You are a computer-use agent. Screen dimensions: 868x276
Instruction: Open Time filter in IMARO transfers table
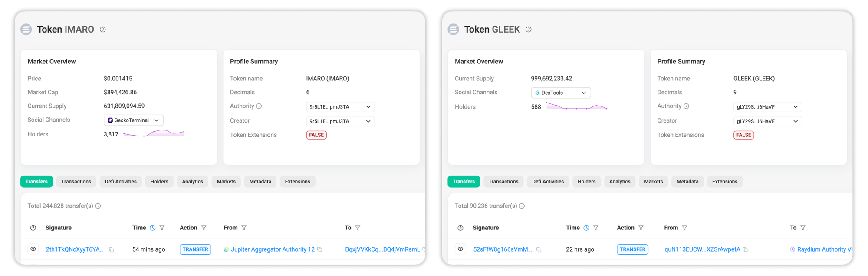(162, 228)
